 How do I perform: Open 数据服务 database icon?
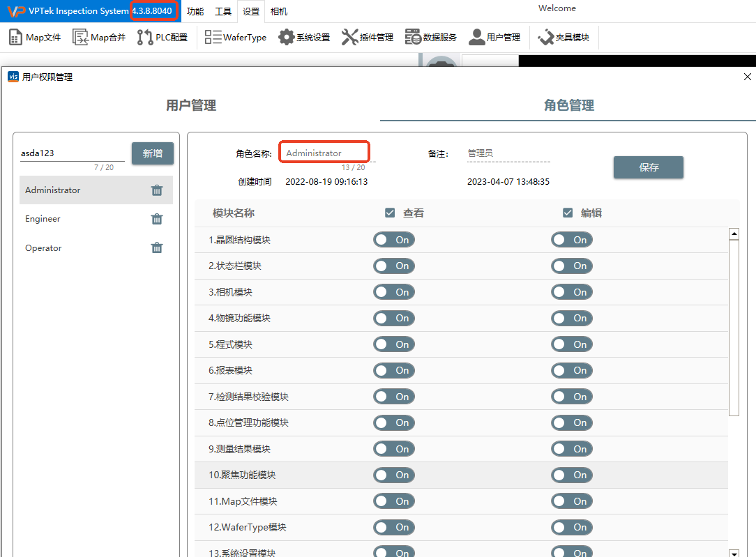pos(413,37)
